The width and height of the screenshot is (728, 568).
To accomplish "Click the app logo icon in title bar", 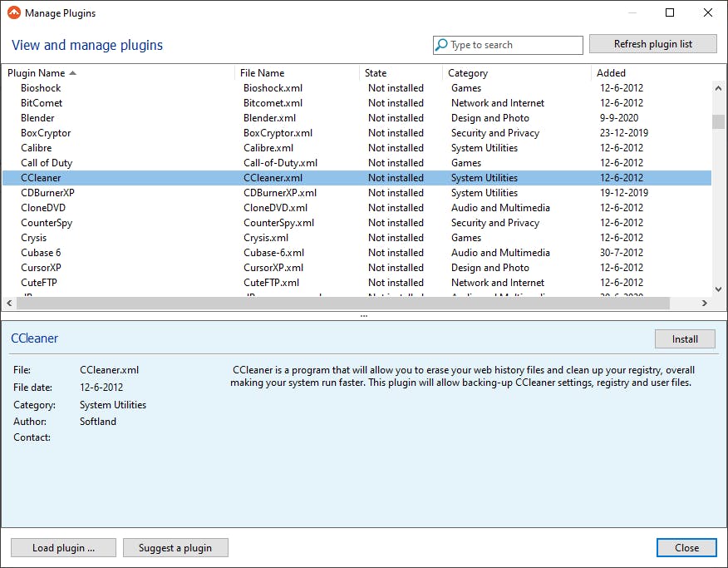I will click(x=13, y=12).
